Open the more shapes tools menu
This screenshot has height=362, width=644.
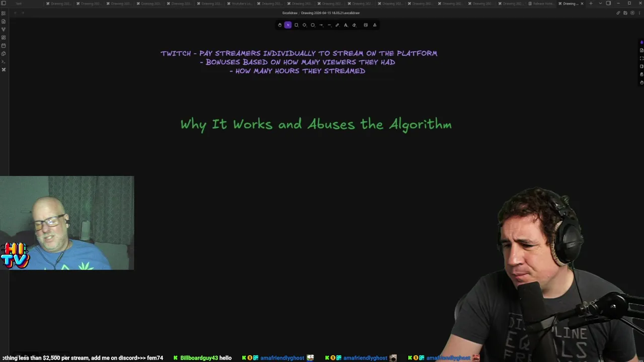tap(375, 25)
